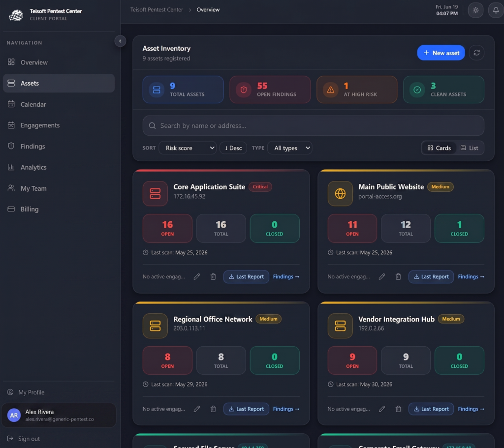This screenshot has height=448, width=504.
Task: Click the Critical badge on Core Application Suite
Action: pos(260,186)
